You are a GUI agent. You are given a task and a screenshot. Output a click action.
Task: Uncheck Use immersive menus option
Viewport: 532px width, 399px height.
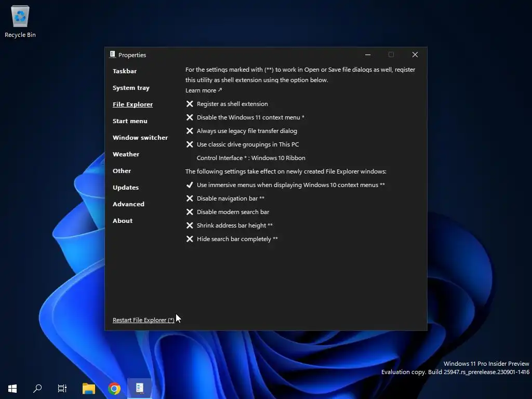click(285, 185)
